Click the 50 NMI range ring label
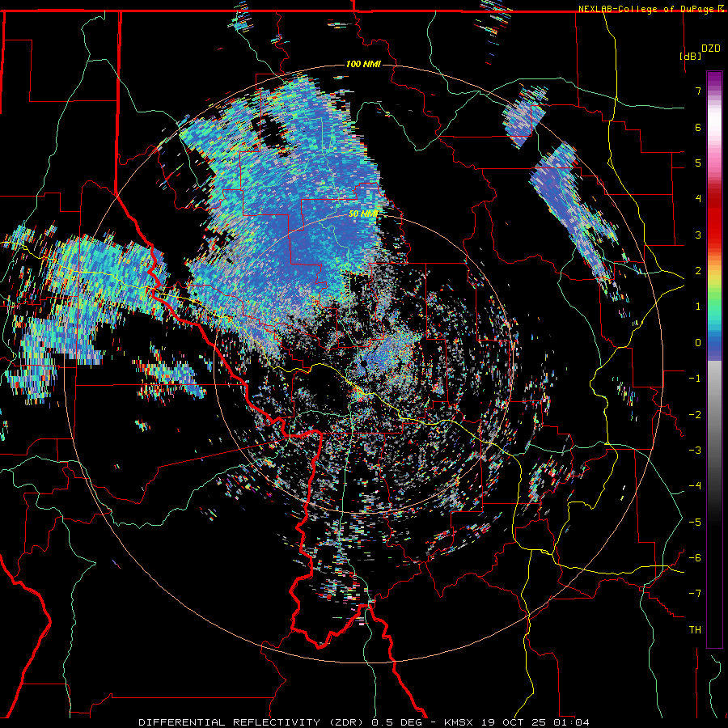This screenshot has width=728, height=728. point(363,214)
